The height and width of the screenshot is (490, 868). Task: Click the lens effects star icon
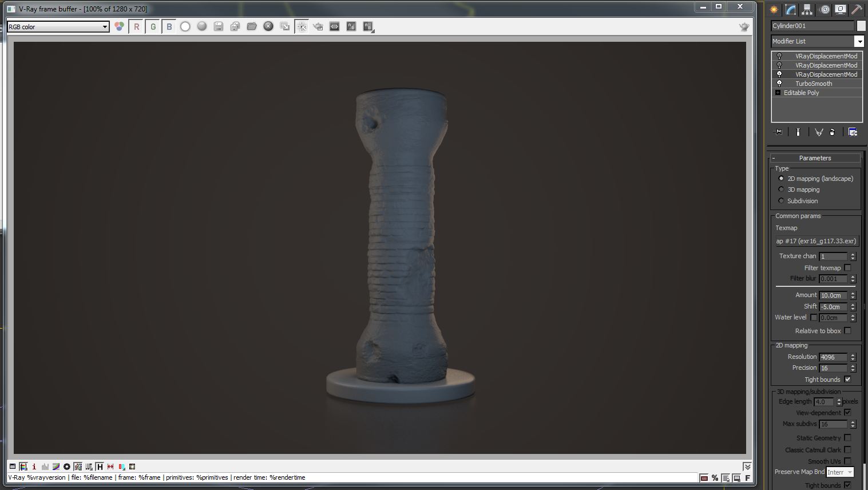(x=132, y=467)
